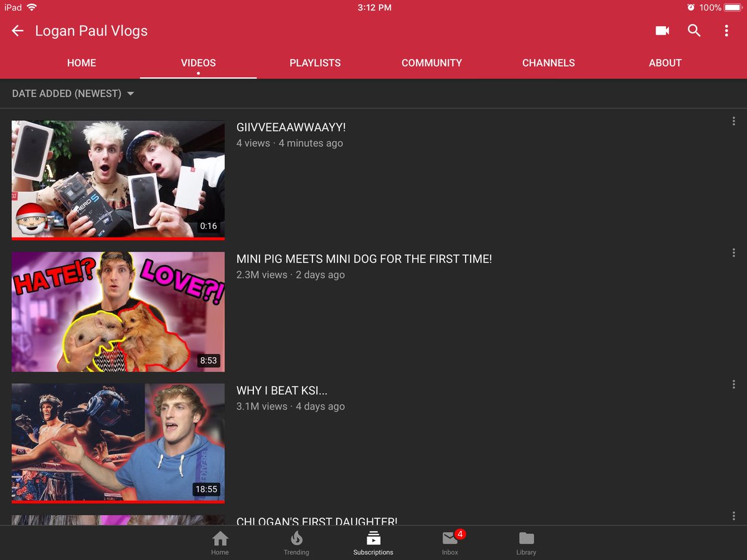Tap the alarm clock status icon

pos(690,7)
